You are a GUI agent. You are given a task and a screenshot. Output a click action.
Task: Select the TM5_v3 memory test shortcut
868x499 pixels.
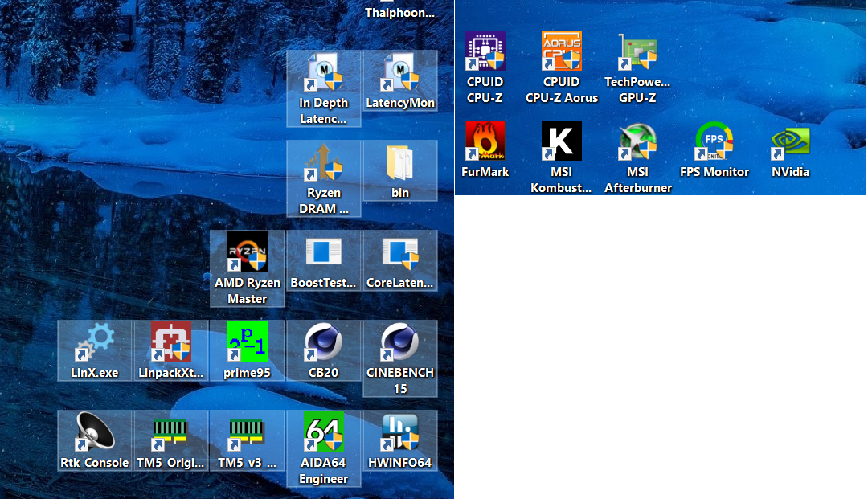pos(248,441)
